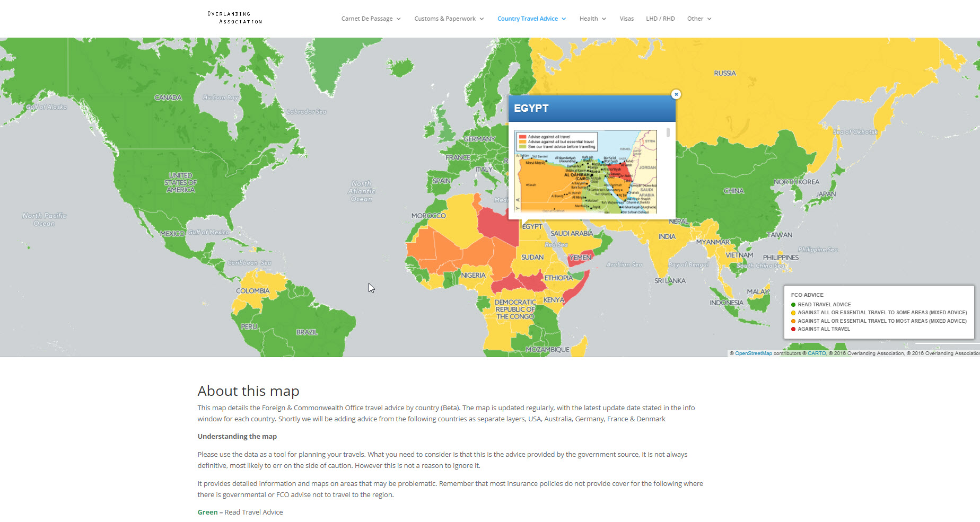
Task: Select Japan on the map
Action: tap(826, 194)
